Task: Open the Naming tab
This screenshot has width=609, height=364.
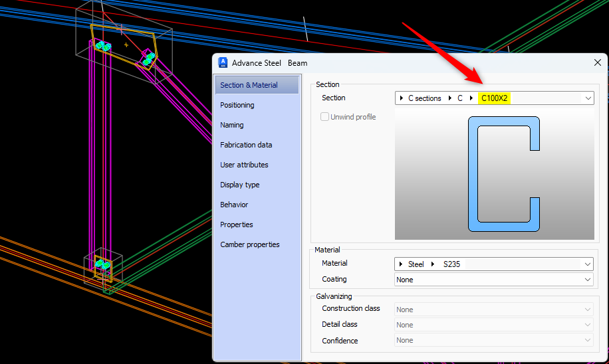Action: (x=232, y=125)
